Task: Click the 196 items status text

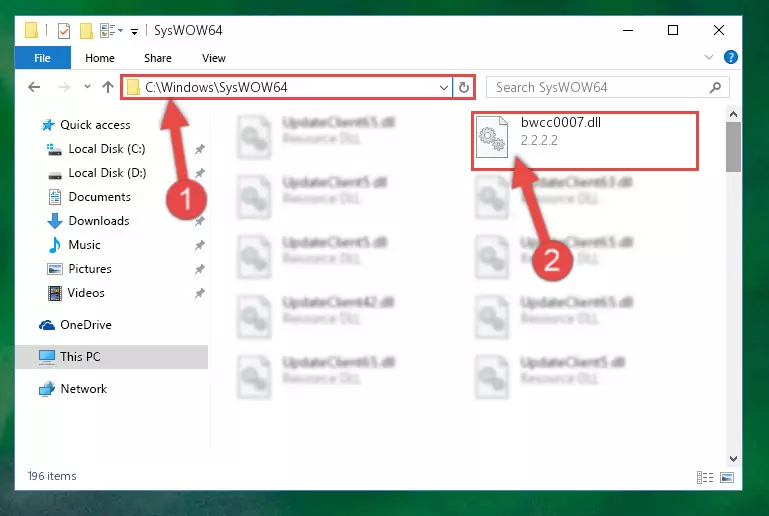Action: [52, 476]
